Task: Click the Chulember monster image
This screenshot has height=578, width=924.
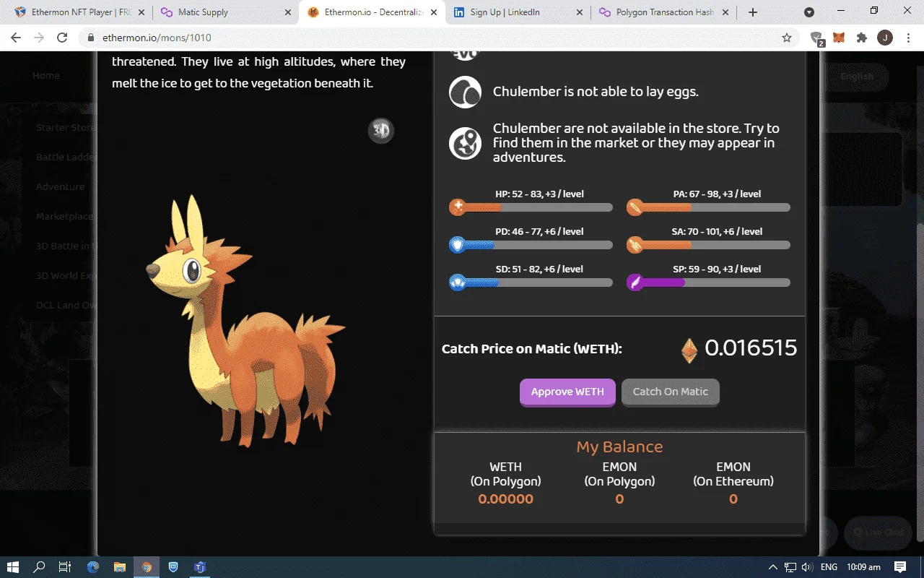Action: [245, 320]
